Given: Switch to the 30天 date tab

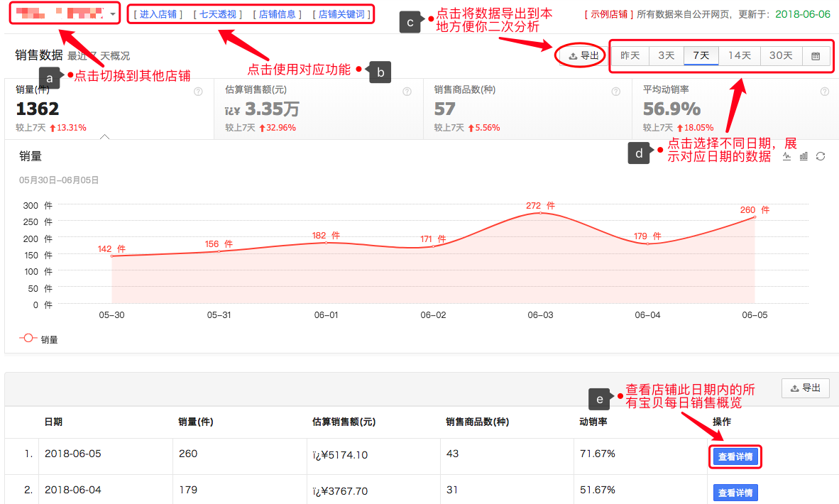Looking at the screenshot, I should tap(782, 55).
